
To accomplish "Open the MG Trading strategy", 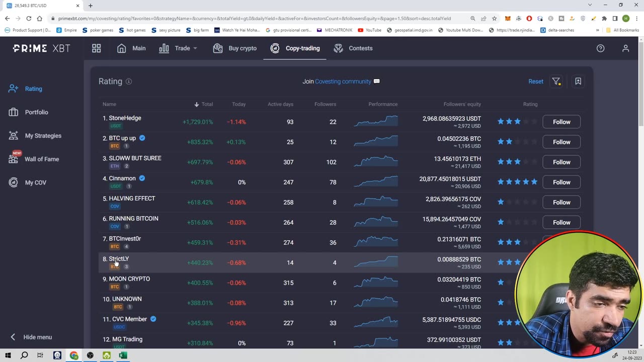I will [x=127, y=339].
